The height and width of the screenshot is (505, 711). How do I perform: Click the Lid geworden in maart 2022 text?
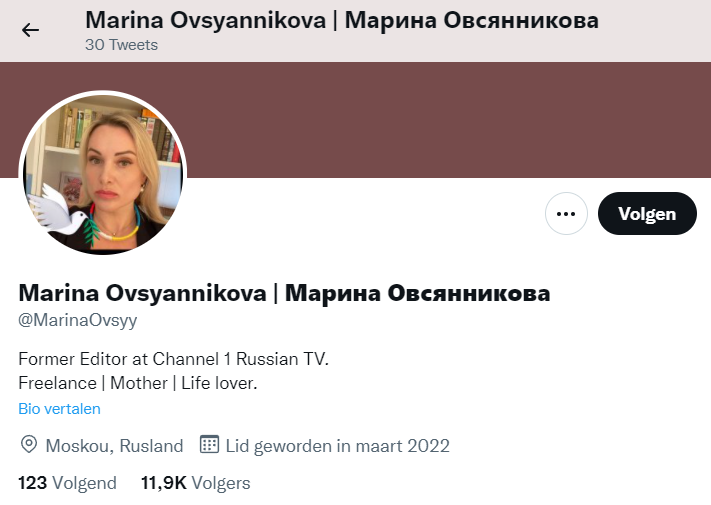[337, 445]
